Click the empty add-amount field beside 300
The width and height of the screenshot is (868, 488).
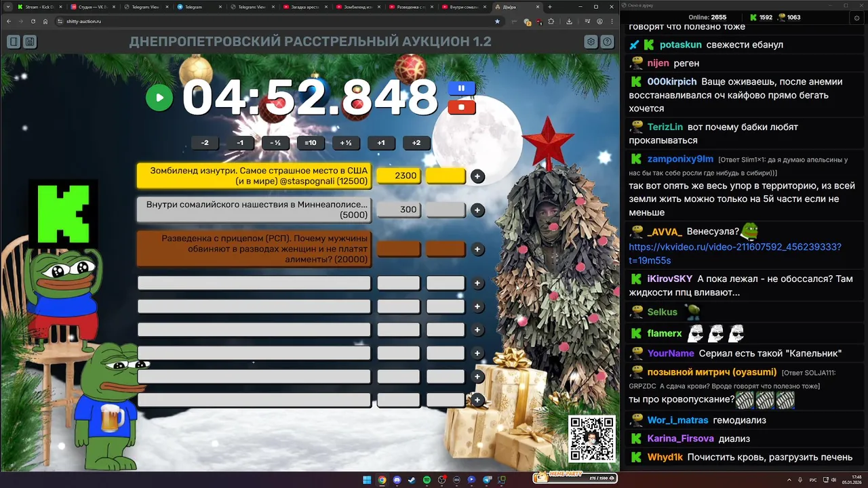click(446, 209)
